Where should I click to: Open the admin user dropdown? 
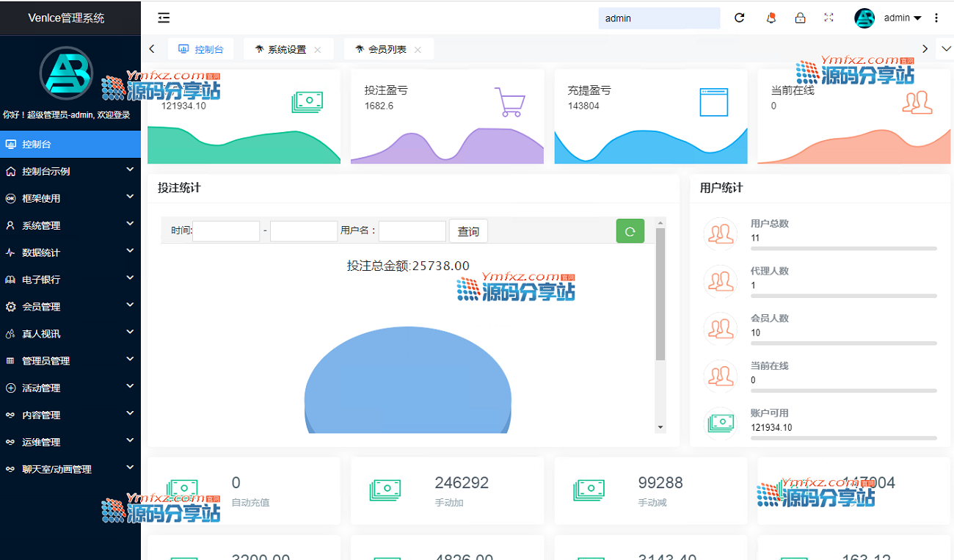(x=902, y=18)
